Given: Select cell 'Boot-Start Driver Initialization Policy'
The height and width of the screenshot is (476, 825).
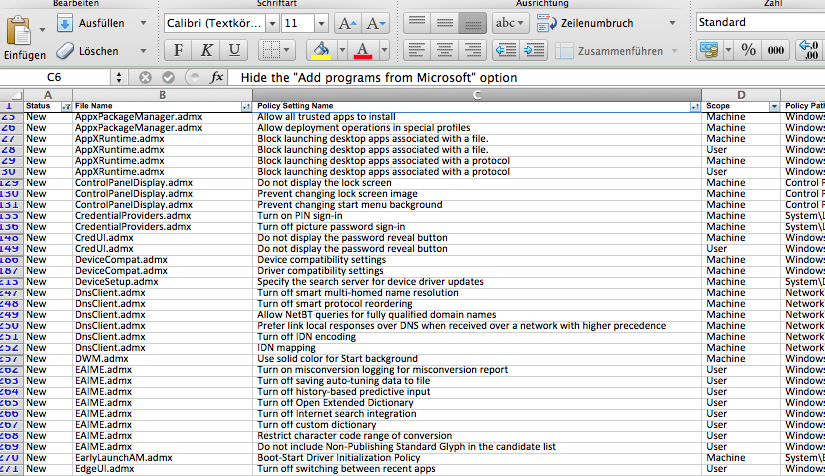Looking at the screenshot, I should (477, 458).
